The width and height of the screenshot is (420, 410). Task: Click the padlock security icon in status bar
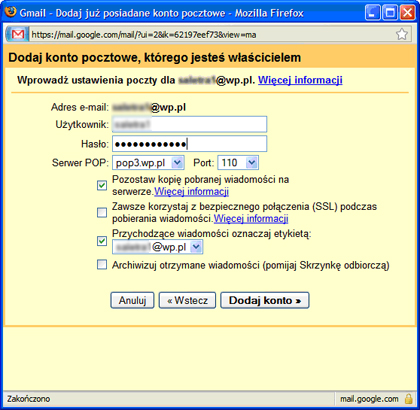coord(408,399)
